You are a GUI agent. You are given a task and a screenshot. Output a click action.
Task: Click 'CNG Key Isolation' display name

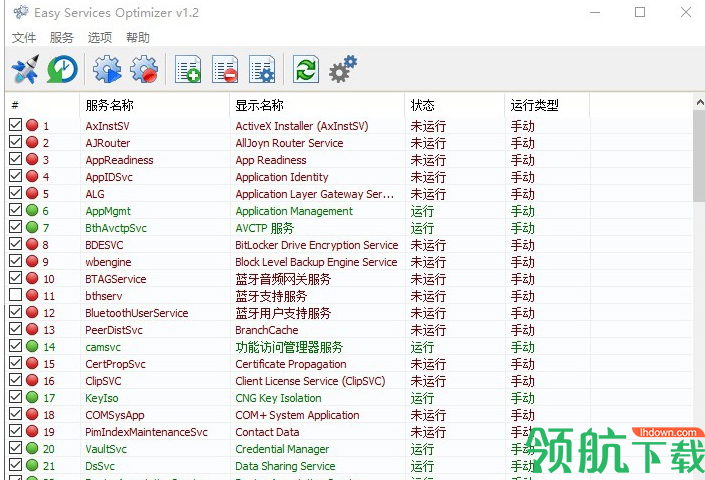coord(278,398)
